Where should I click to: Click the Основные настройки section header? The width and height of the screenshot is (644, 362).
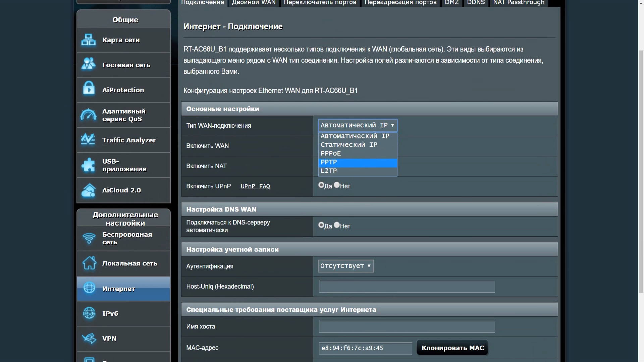pyautogui.click(x=369, y=109)
